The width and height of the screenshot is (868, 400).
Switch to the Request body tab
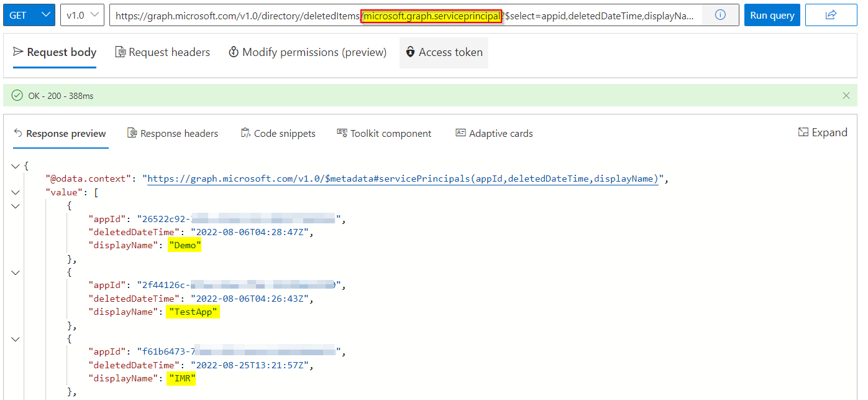pyautogui.click(x=55, y=52)
